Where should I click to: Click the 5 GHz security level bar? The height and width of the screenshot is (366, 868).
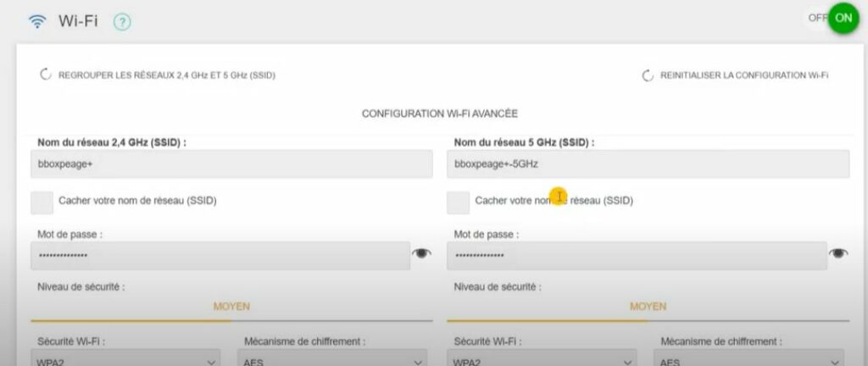(648, 320)
